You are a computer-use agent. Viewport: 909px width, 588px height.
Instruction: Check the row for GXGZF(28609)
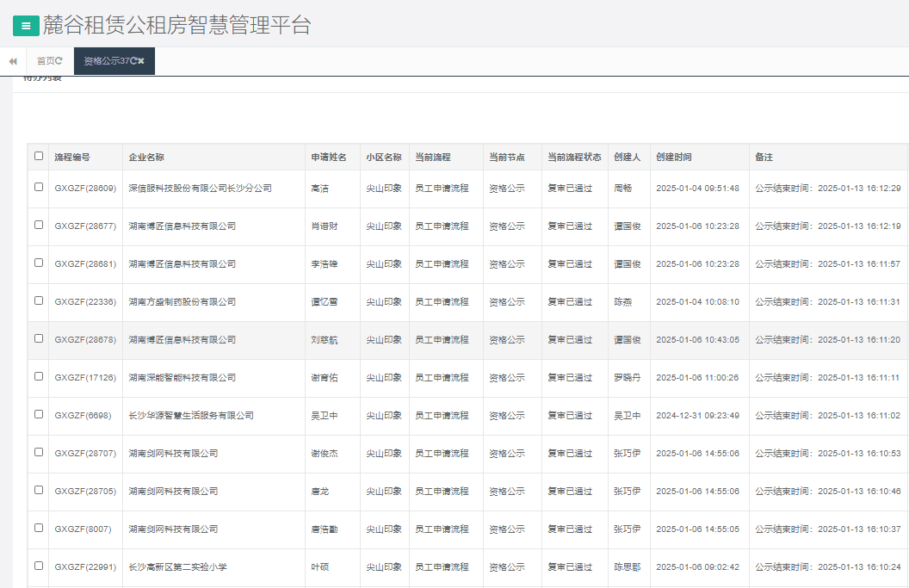point(39,187)
